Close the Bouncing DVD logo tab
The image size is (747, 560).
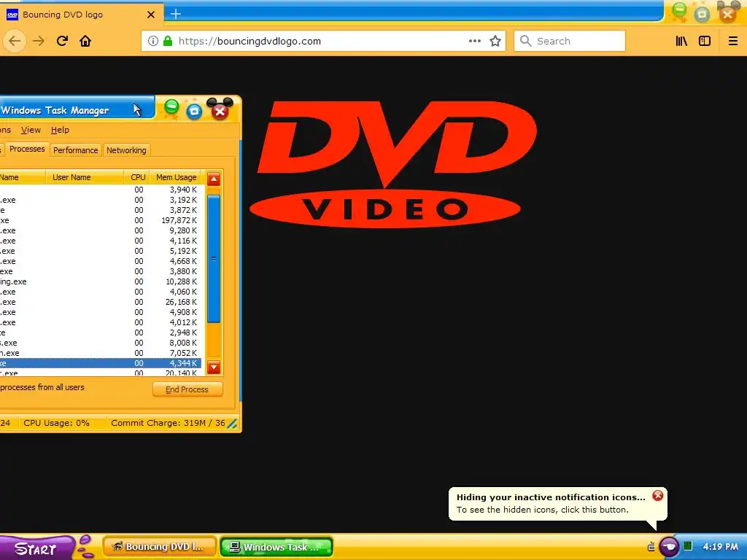click(x=150, y=15)
